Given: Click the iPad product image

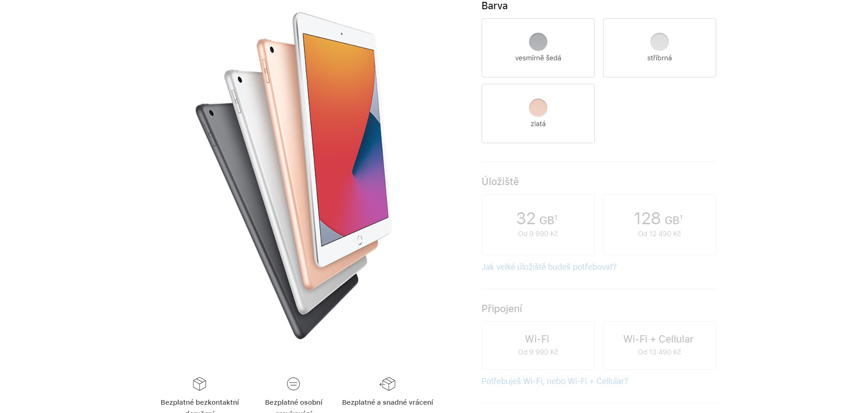Looking at the screenshot, I should [294, 175].
